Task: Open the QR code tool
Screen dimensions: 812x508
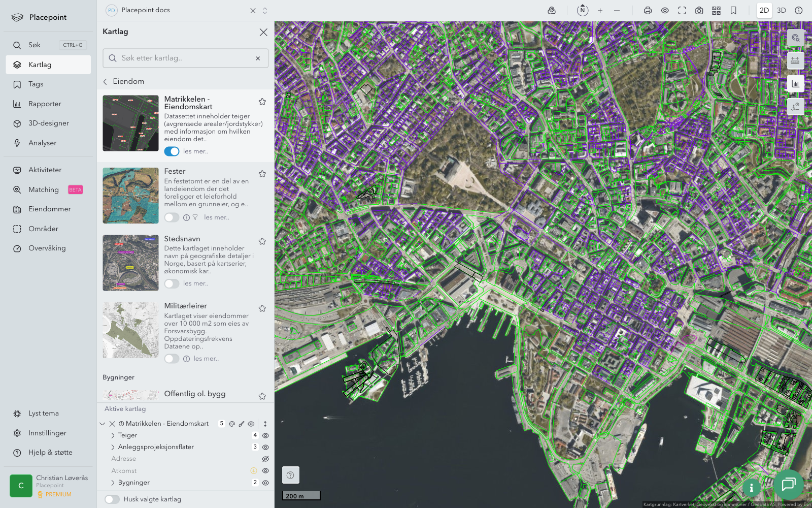Action: click(x=716, y=11)
